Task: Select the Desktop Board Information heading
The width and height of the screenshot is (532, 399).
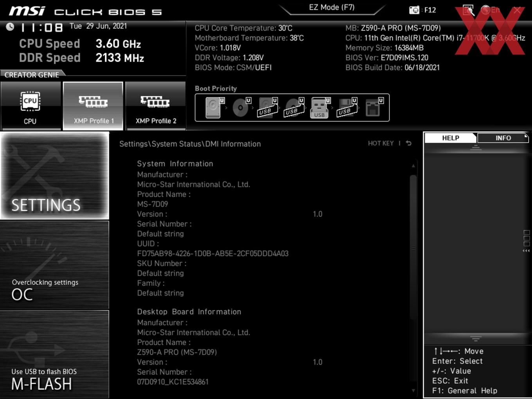Action: tap(189, 312)
